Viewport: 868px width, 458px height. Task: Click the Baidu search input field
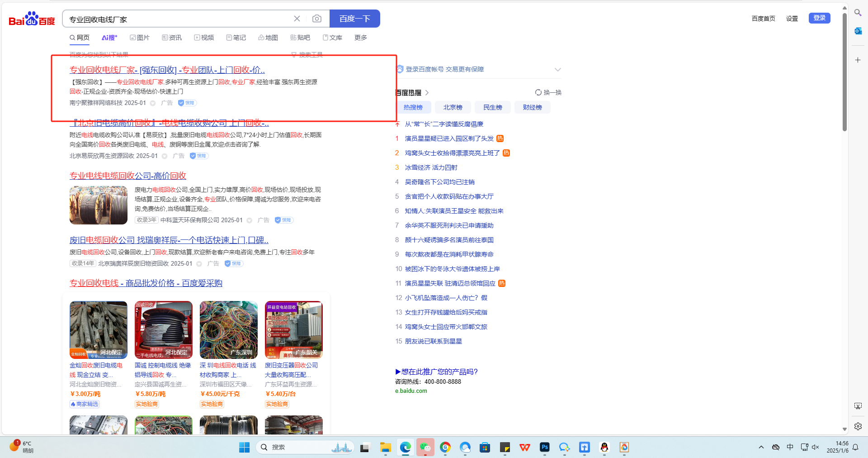pos(176,19)
